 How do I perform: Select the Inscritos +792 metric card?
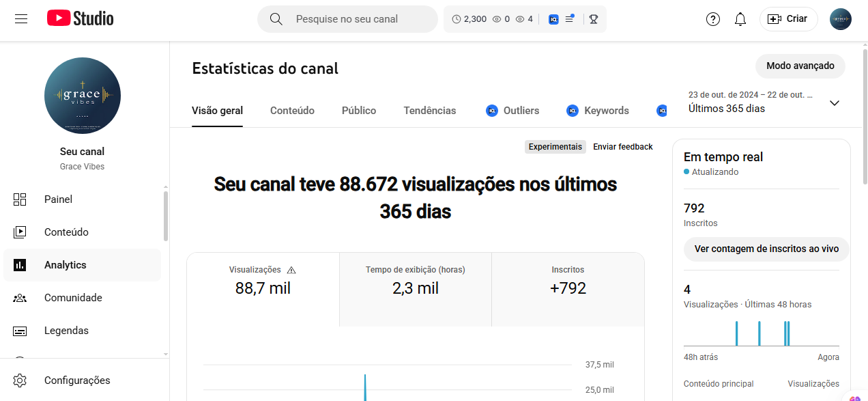coord(568,290)
